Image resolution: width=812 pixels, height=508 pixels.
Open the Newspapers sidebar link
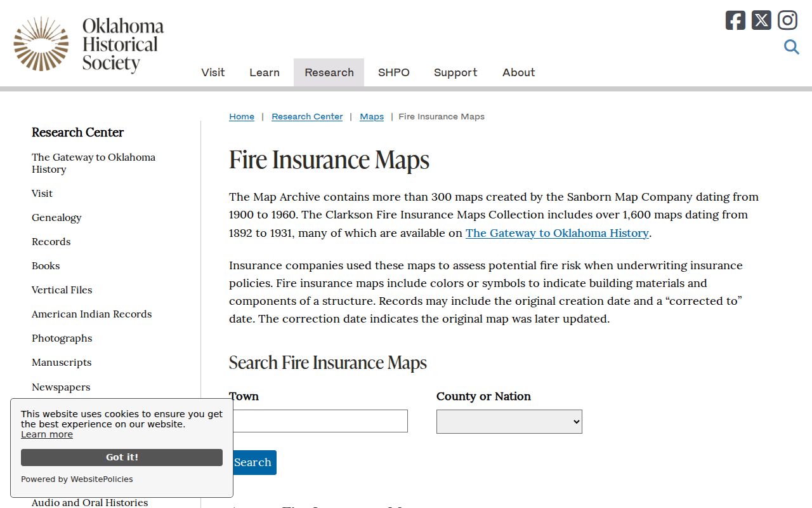tap(61, 387)
